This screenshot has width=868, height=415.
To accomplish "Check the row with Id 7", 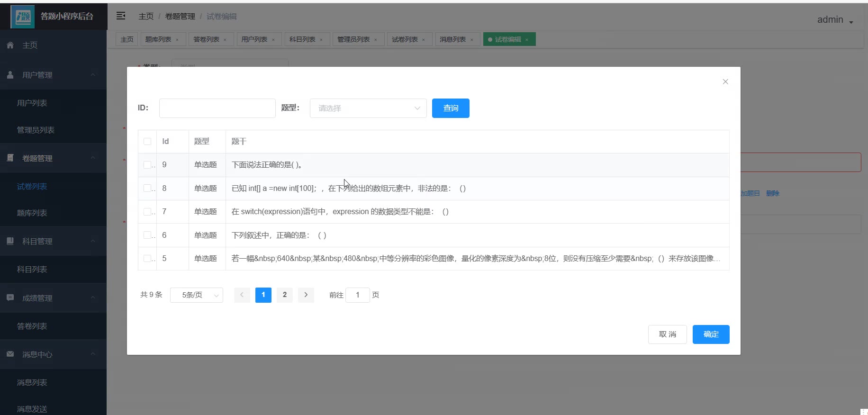I will (147, 212).
